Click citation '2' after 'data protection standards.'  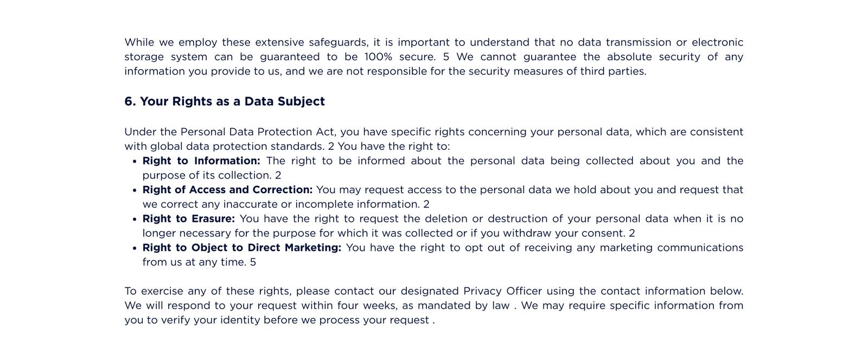click(331, 147)
